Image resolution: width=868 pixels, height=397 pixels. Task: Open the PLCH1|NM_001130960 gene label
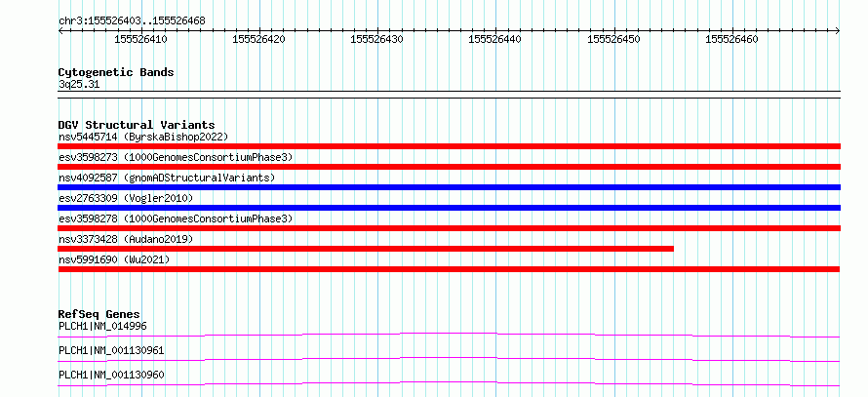[111, 375]
